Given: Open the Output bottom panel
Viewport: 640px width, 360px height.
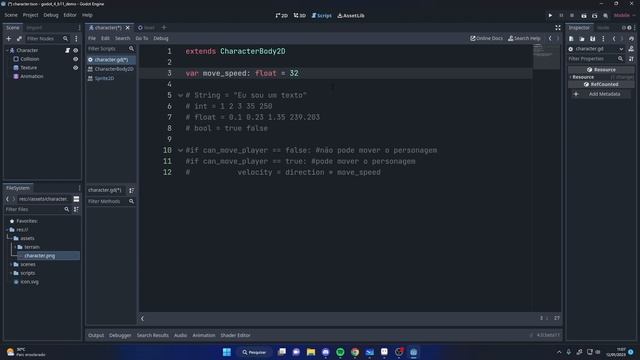Looking at the screenshot, I should point(96,336).
